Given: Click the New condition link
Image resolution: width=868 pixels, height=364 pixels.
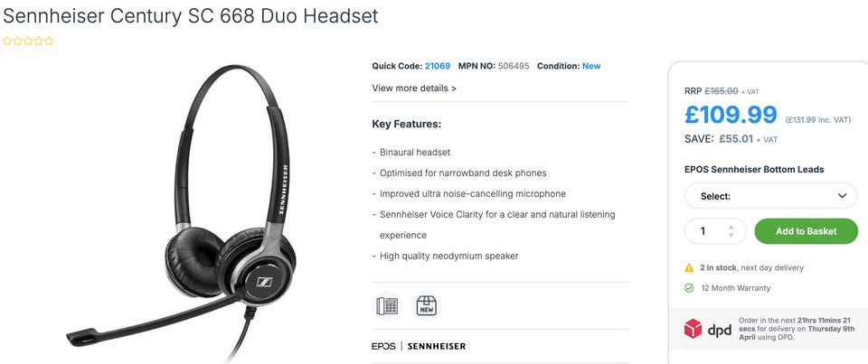Looking at the screenshot, I should pos(591,66).
